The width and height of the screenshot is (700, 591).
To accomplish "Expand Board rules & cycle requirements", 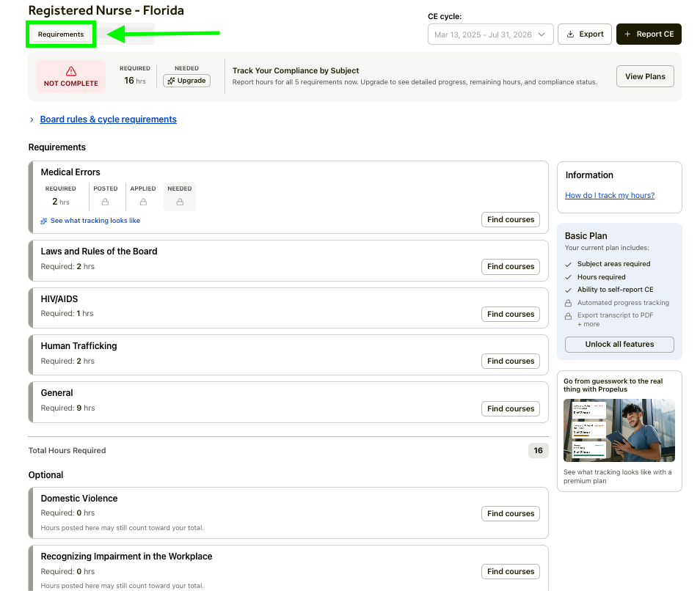I will click(x=108, y=120).
